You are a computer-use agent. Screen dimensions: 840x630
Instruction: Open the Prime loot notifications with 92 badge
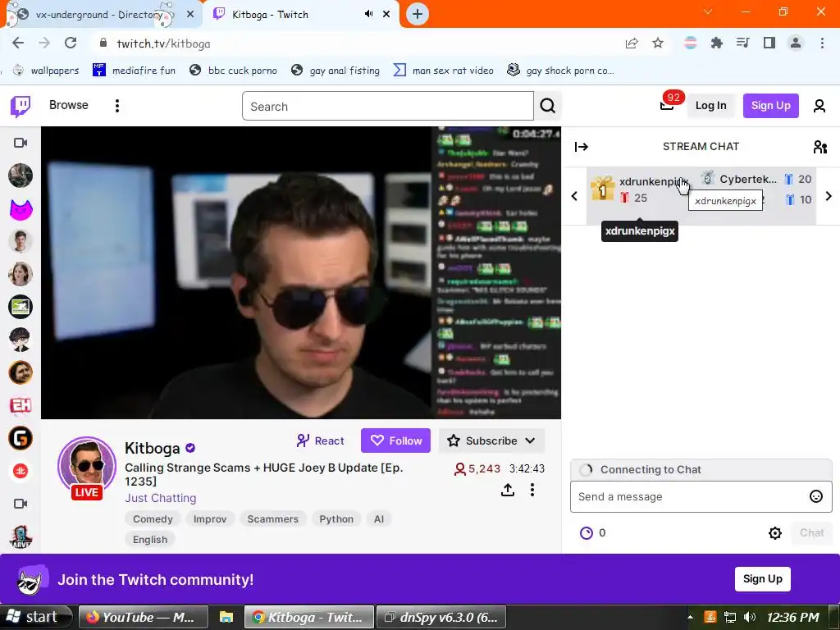[667, 104]
